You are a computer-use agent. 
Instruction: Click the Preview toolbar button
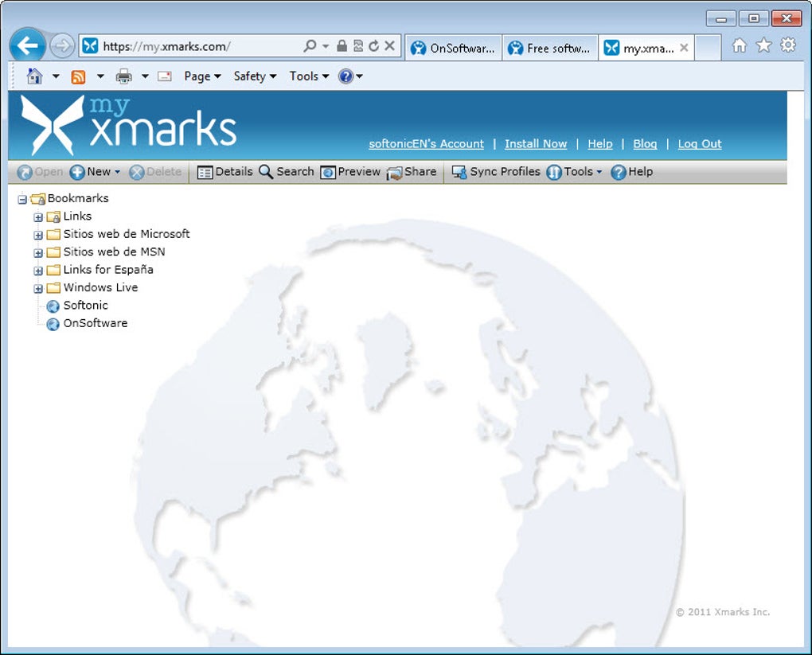coord(350,172)
